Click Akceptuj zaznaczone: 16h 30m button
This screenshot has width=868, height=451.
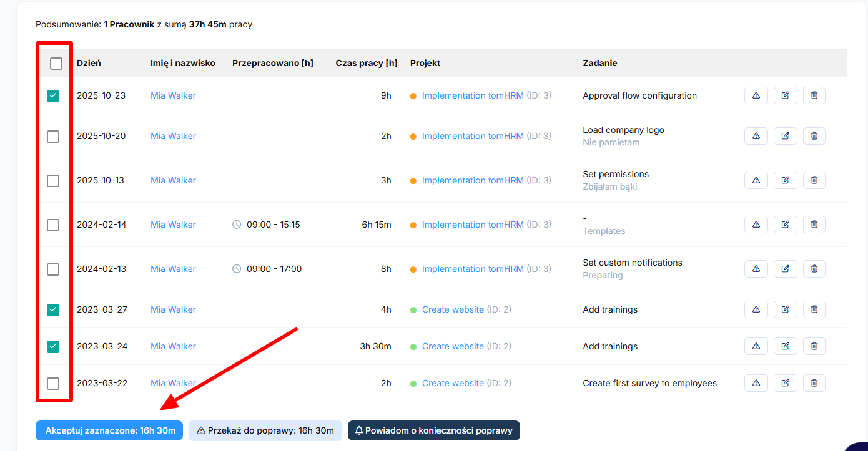pos(109,430)
